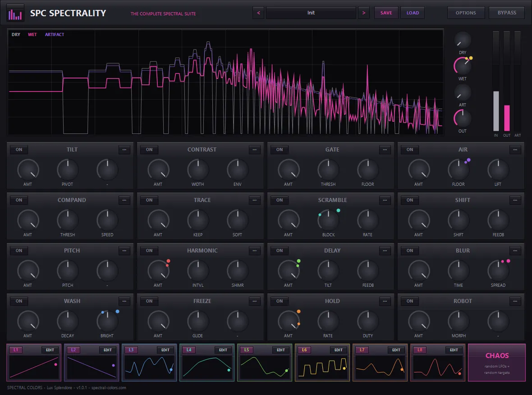Toggle the DELAY module ON button

280,251
